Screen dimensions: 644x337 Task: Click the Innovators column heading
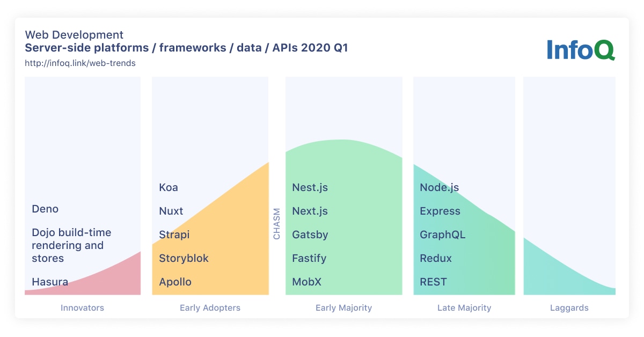pos(82,307)
